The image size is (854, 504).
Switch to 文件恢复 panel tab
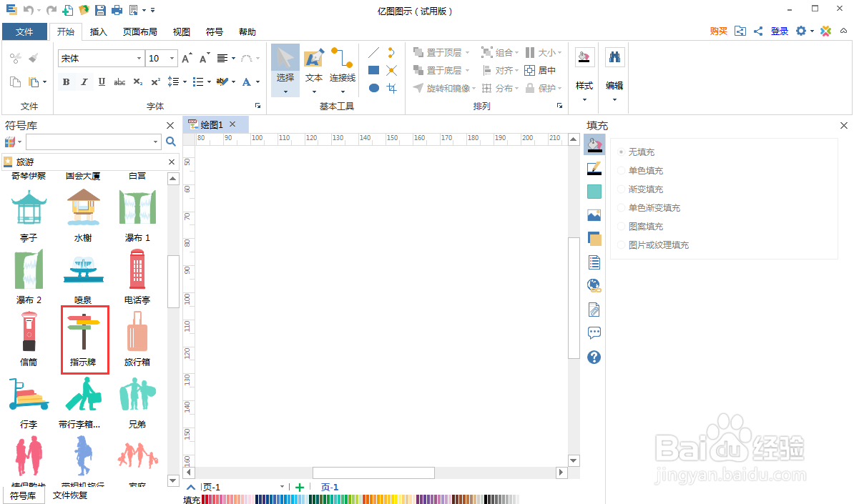69,495
